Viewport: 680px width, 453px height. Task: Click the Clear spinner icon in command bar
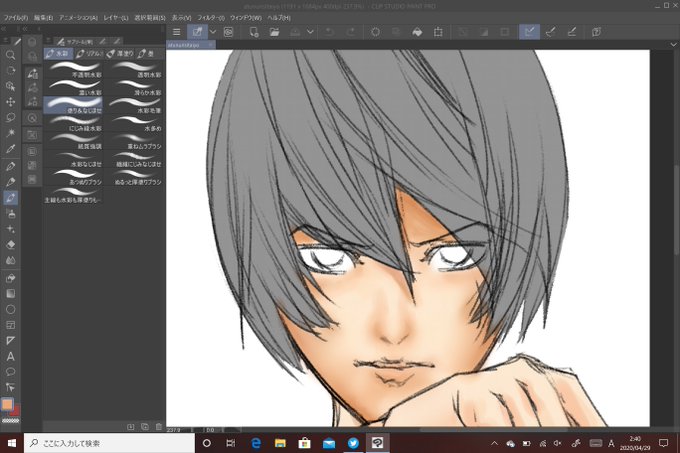tap(375, 32)
